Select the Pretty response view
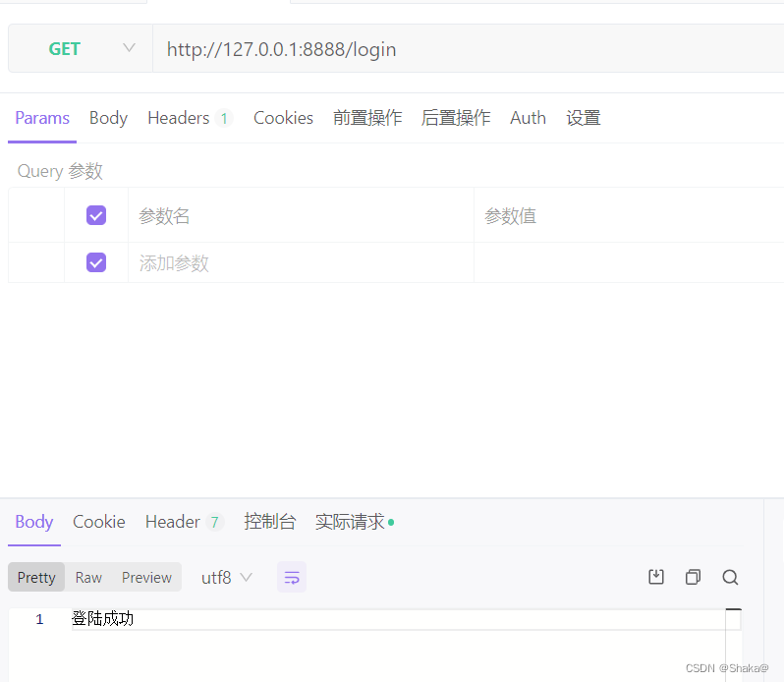Viewport: 784px width, 682px height. 36,578
